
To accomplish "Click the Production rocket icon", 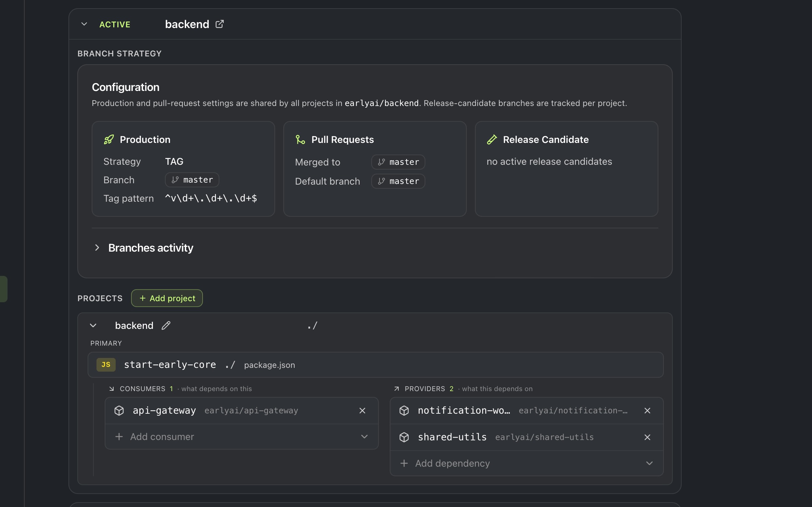I will (109, 139).
